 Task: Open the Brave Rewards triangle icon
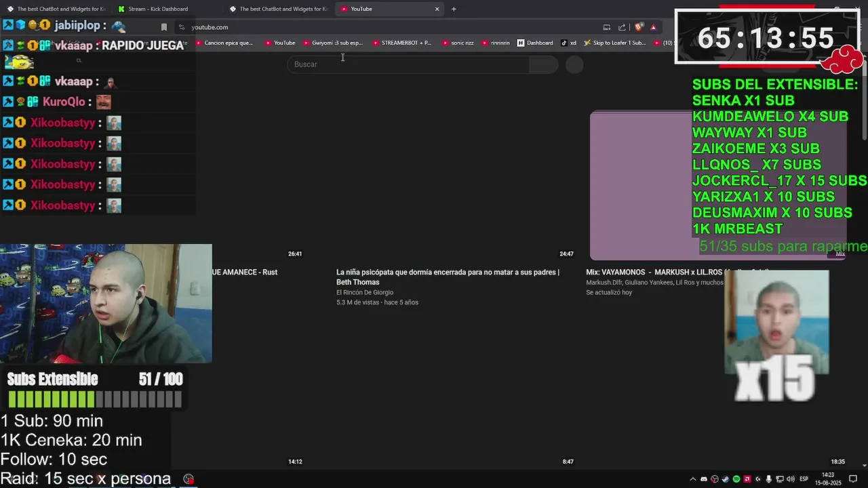coord(653,27)
